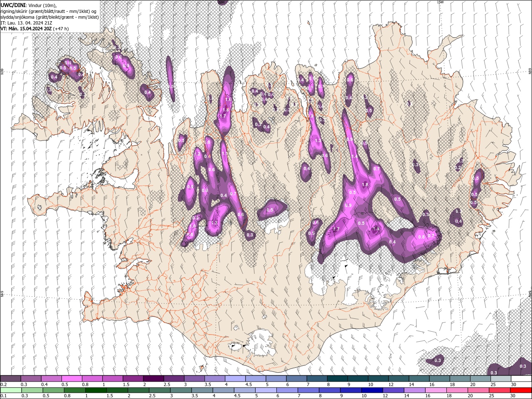Click the 'rigning/skúrir' legend description line
Viewport: 532px width, 399px height.
click(49, 11)
